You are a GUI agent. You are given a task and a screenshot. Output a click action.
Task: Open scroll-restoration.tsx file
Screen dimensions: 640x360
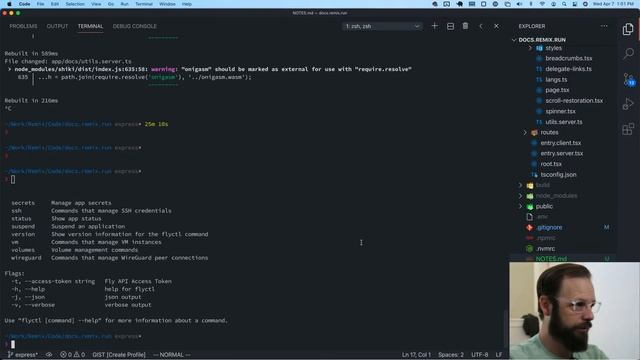(x=574, y=101)
